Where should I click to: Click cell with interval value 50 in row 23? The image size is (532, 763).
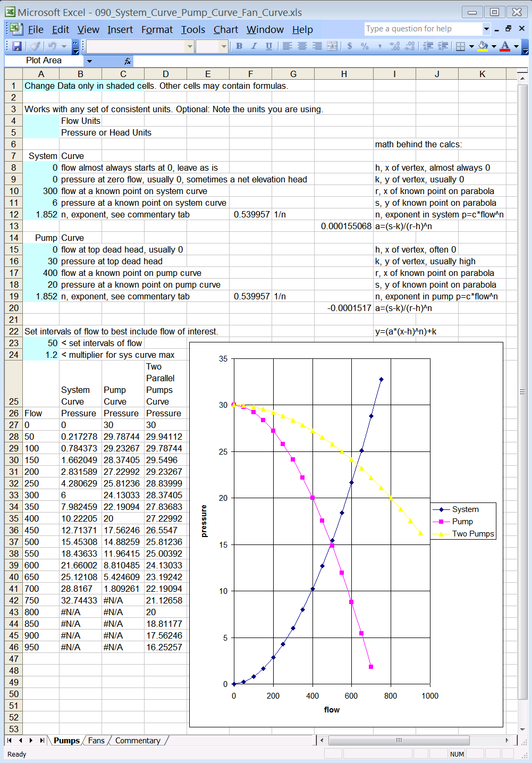(x=41, y=343)
